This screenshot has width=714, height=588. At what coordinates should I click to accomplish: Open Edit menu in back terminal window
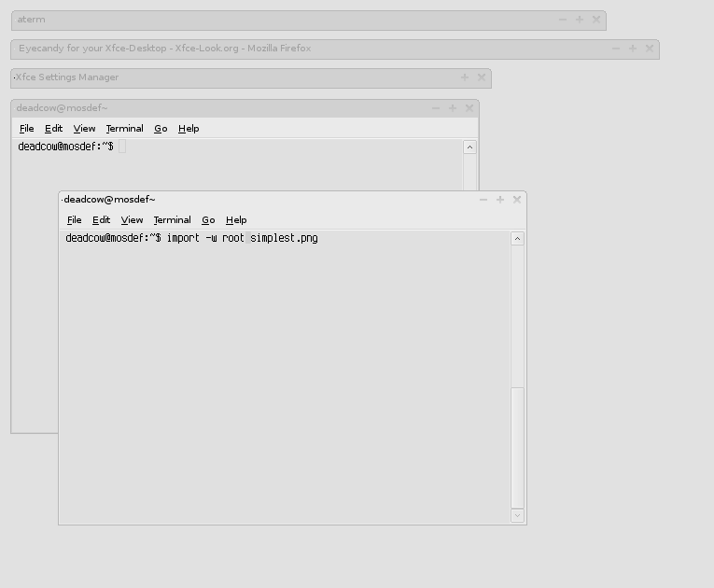(x=54, y=129)
